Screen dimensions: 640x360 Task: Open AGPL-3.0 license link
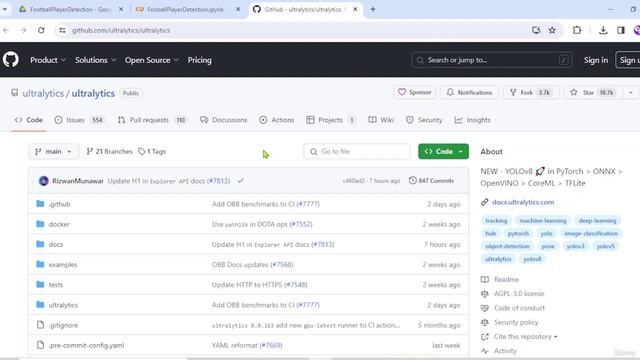coord(519,293)
